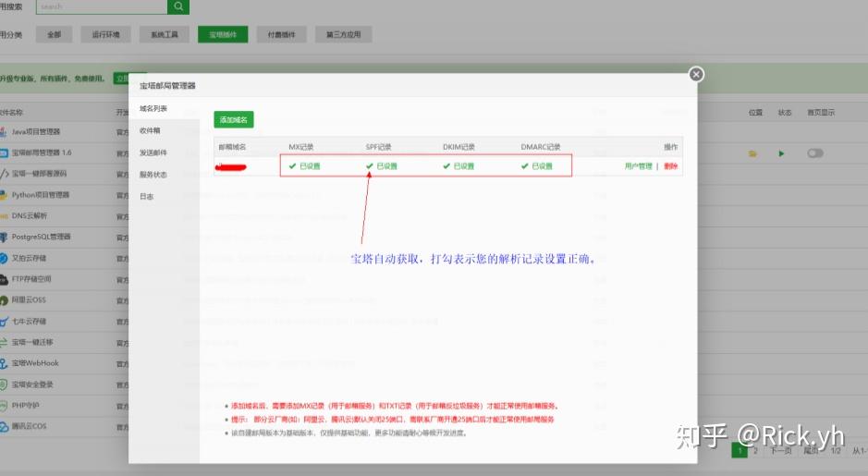The height and width of the screenshot is (476, 868).
Task: Focus the search input field
Action: 102,6
